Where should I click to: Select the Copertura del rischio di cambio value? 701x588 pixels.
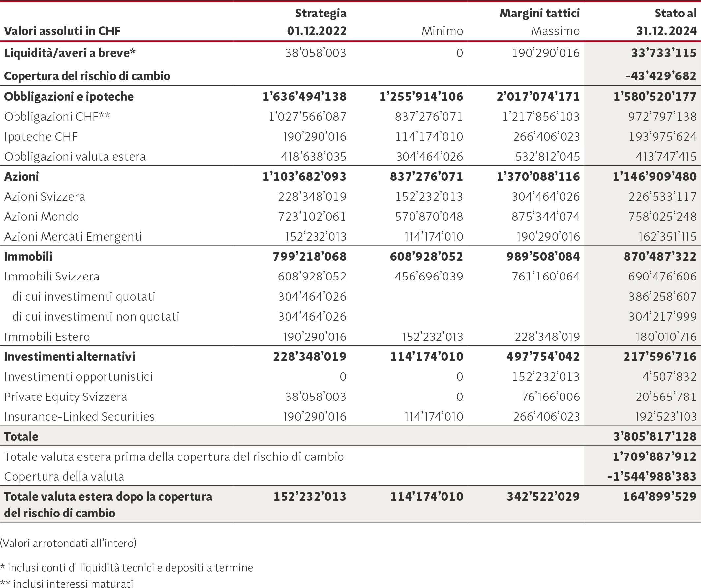pos(661,76)
